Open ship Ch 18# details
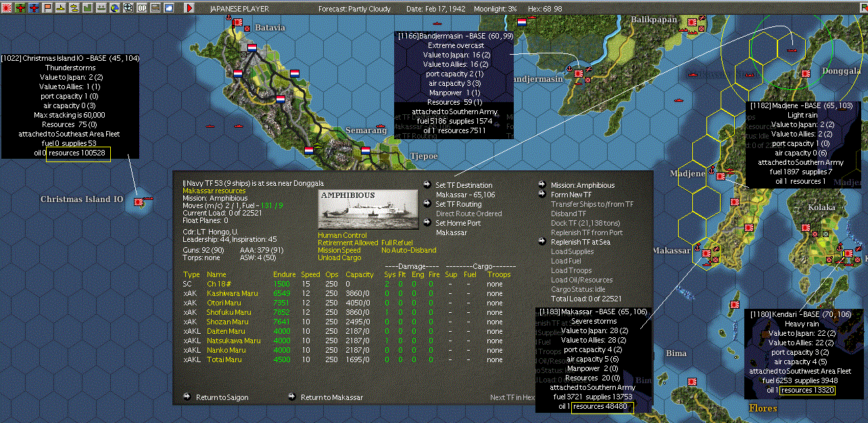868x423 pixels. point(218,284)
